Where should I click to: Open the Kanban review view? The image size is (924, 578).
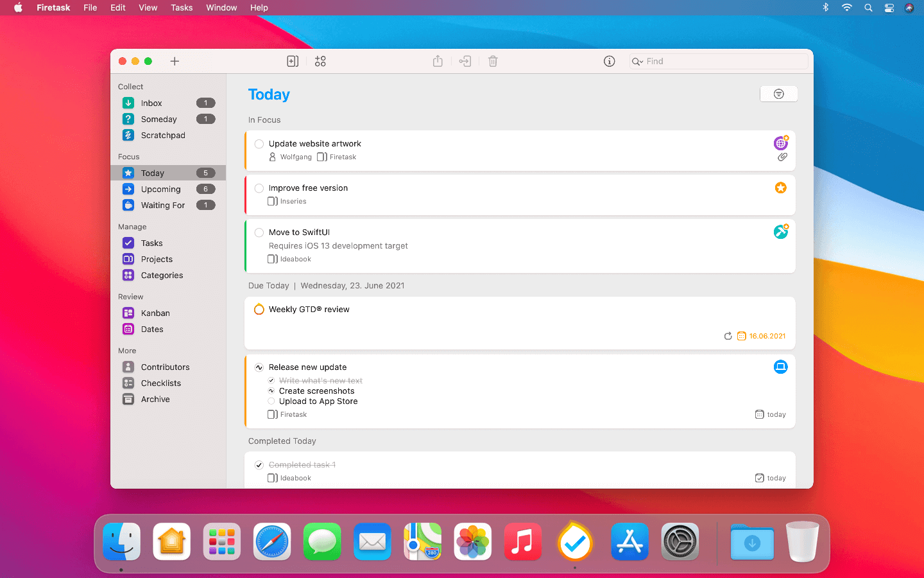click(168, 313)
